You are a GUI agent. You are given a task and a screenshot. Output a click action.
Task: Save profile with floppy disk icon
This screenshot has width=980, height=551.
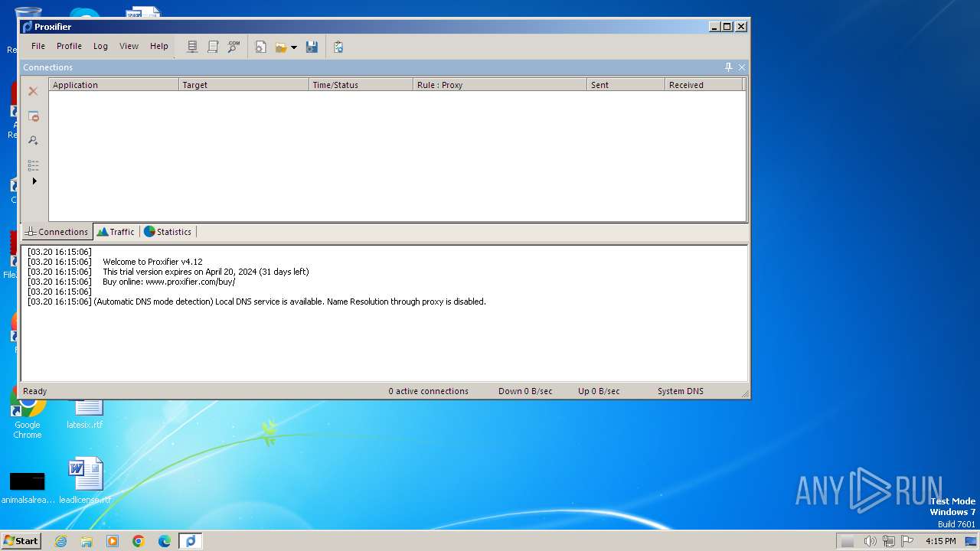pos(312,47)
